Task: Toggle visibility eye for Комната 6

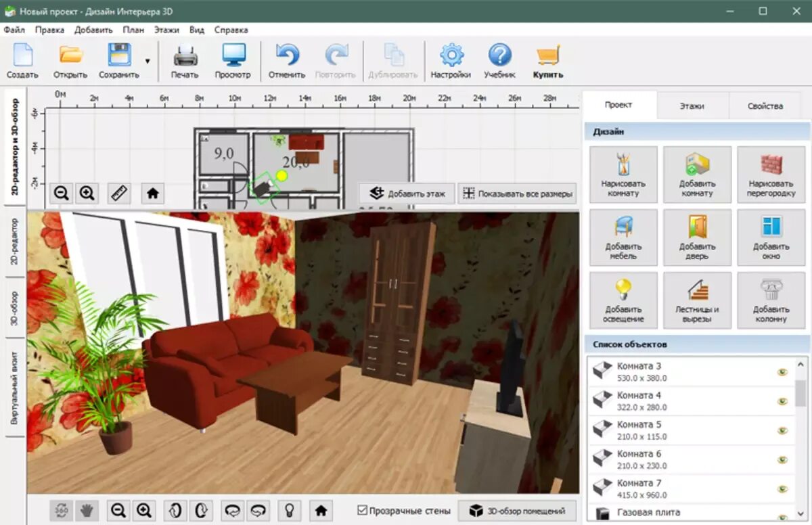Action: pyautogui.click(x=782, y=459)
